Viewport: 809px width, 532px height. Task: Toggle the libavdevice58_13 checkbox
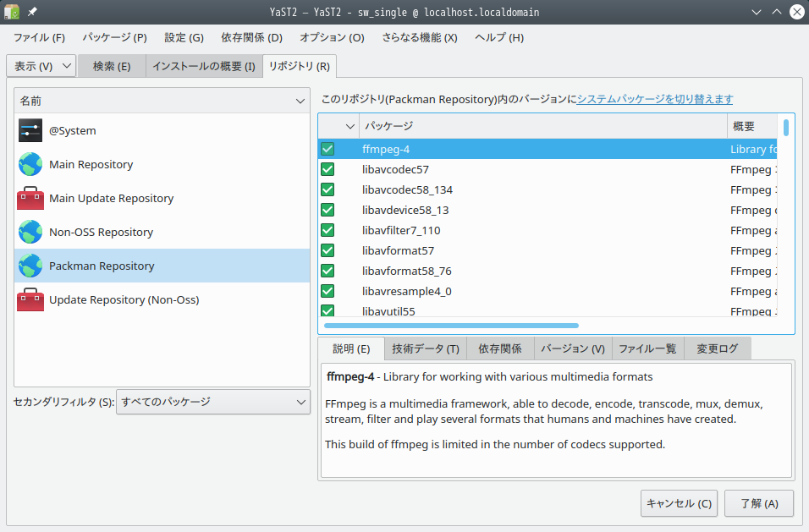pos(327,210)
